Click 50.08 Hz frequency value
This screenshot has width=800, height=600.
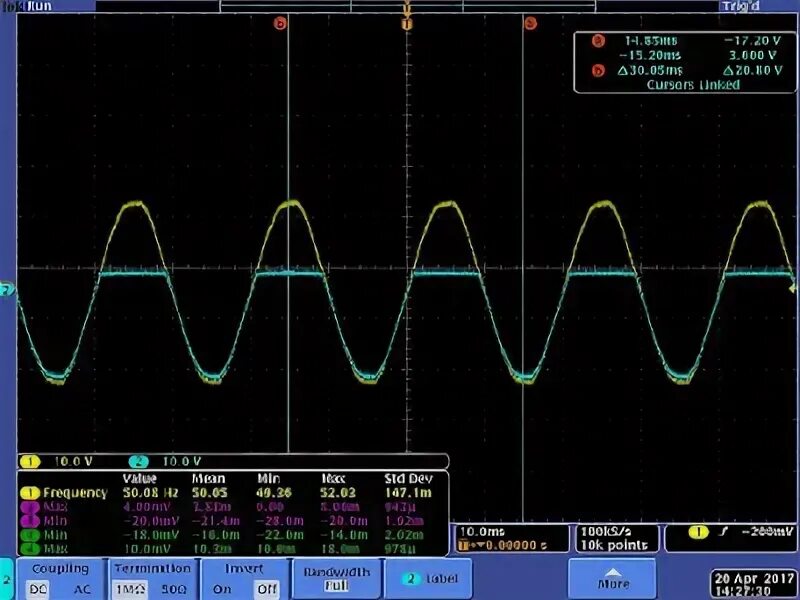[149, 493]
